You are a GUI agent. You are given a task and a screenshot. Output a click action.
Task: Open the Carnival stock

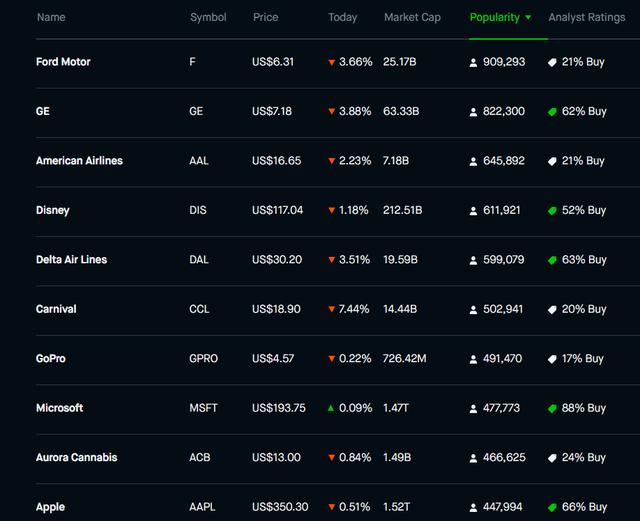coord(56,309)
